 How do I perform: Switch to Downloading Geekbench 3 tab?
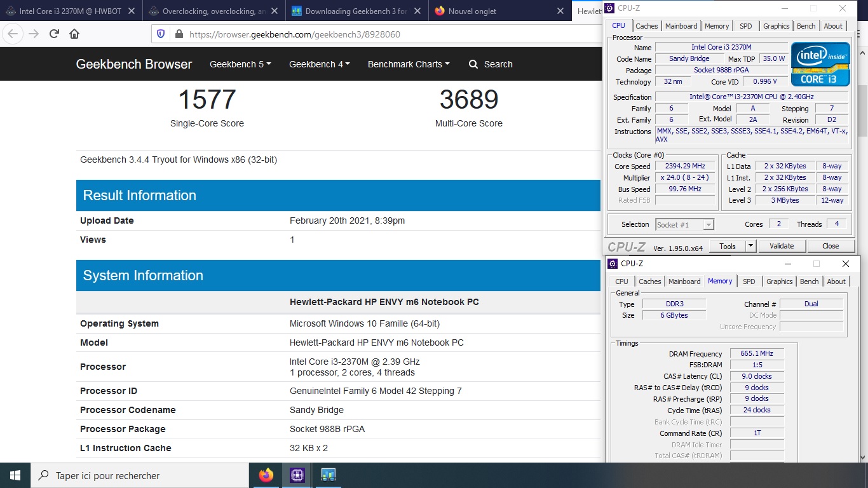(356, 11)
